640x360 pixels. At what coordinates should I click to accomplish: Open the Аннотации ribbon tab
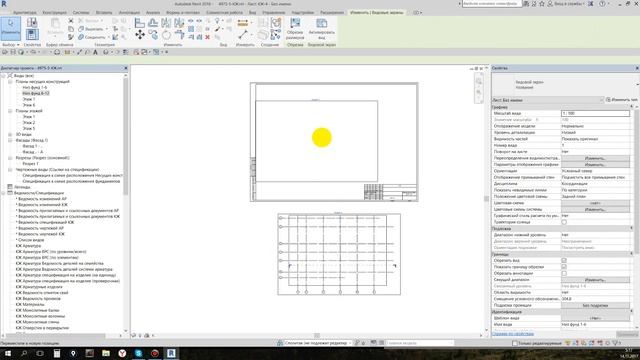(x=129, y=13)
